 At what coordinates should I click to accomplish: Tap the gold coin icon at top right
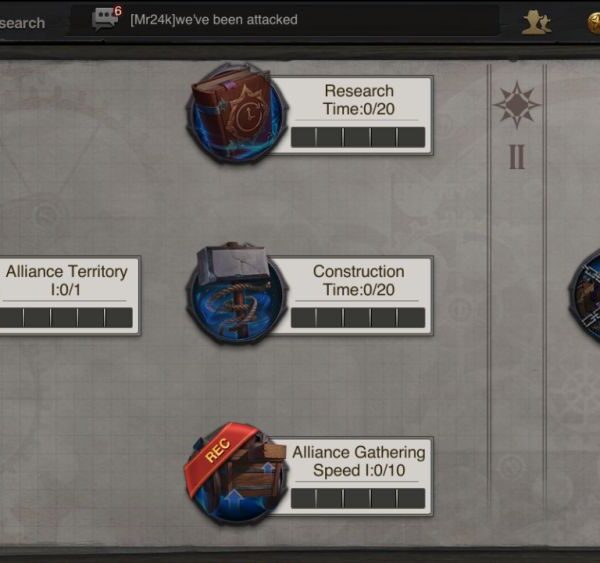pos(593,23)
